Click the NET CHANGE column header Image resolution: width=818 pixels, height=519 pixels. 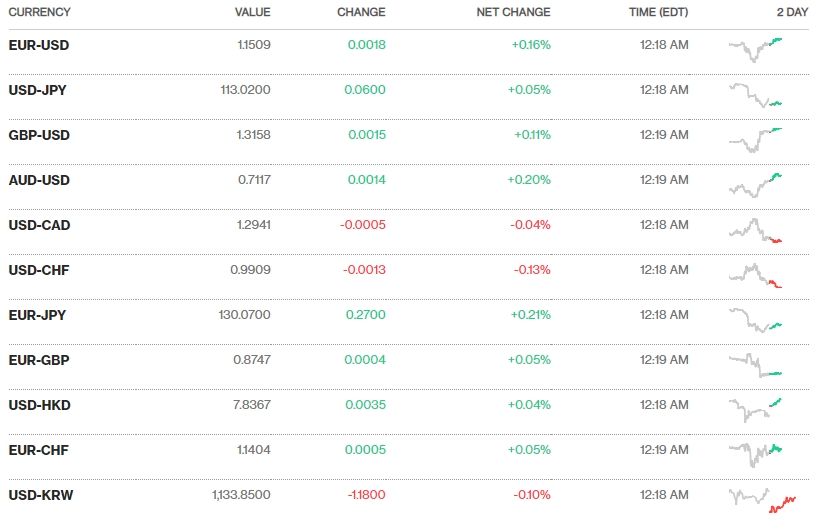514,12
